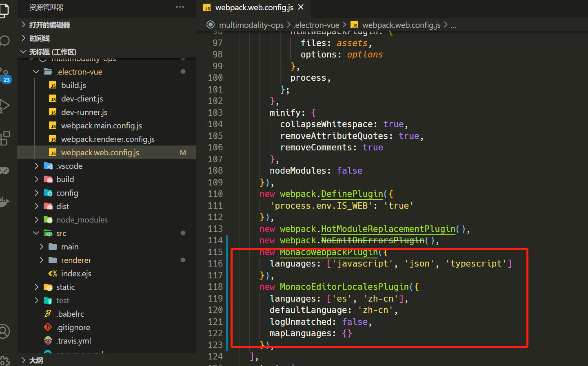This screenshot has width=588, height=366.
Task: Click the .electron-vue breadcrumb
Action: click(x=316, y=25)
